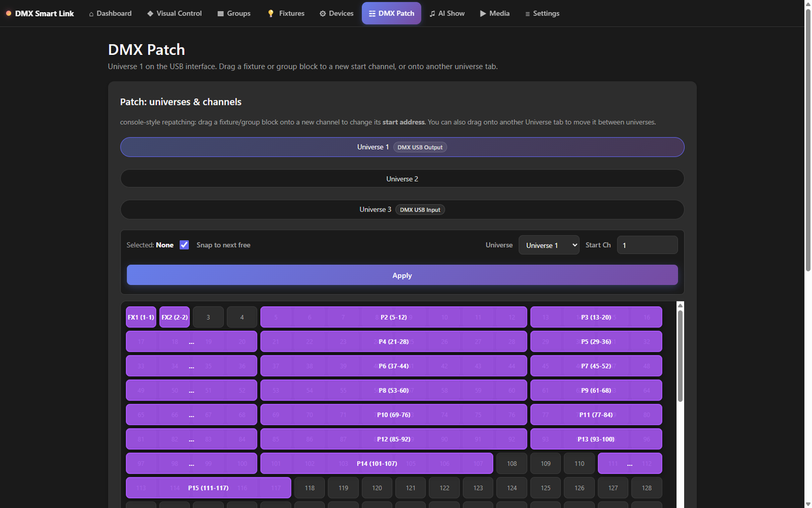812x508 pixels.
Task: Select the P9 (61-68) fixture block
Action: [x=596, y=390]
